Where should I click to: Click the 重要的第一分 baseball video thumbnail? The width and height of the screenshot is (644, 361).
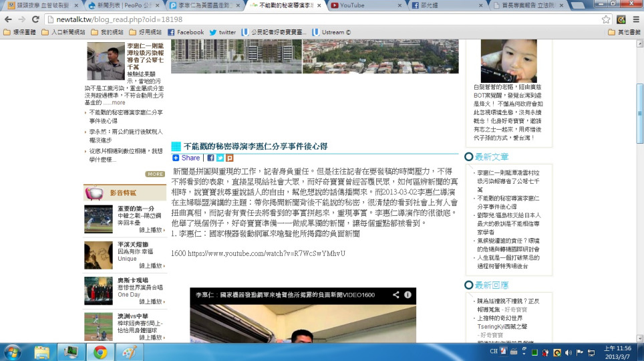pos(98,219)
